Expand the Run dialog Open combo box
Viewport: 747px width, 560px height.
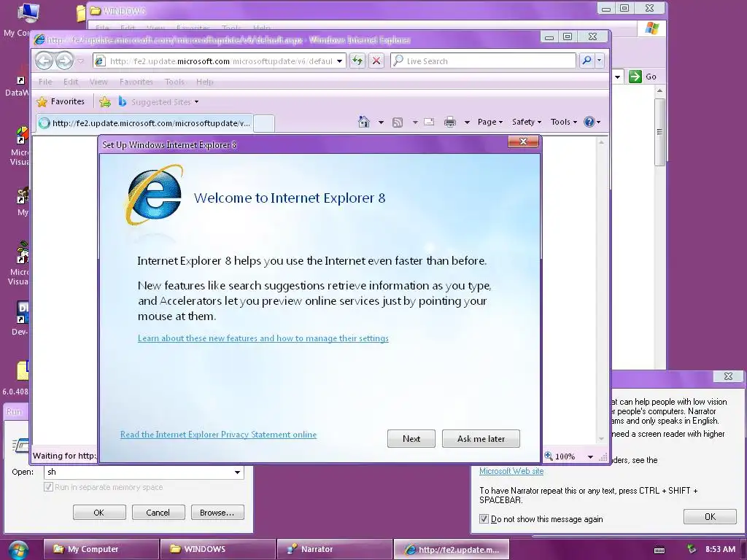237,472
